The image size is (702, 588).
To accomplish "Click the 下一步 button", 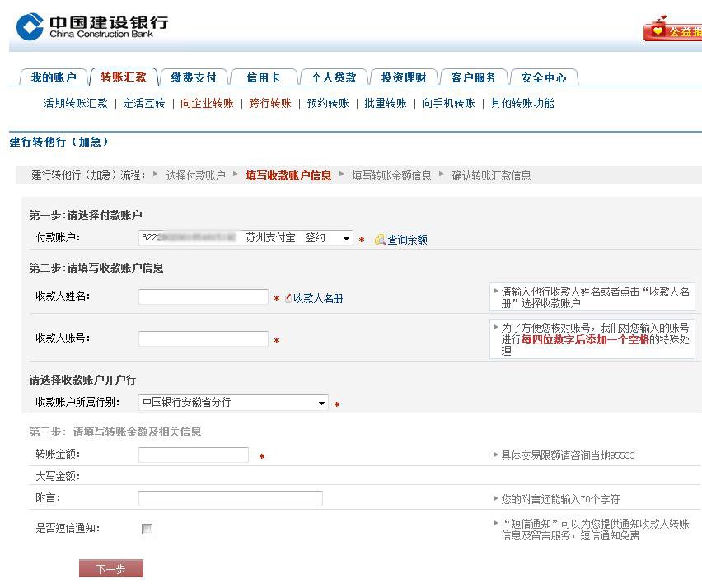I will [111, 568].
